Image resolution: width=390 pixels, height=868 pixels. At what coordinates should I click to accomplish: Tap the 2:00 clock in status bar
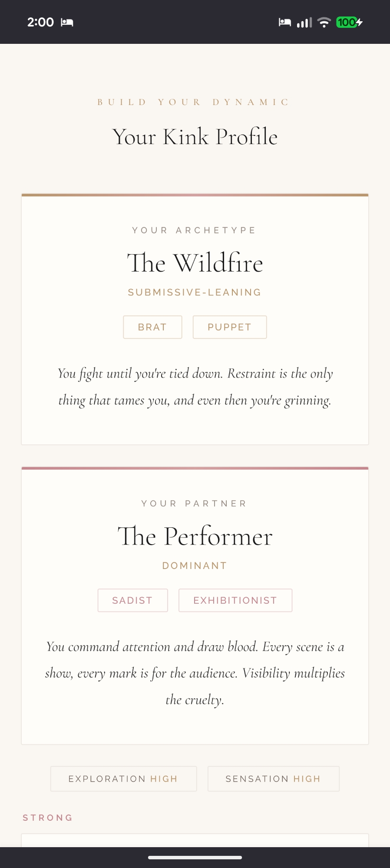[x=40, y=22]
